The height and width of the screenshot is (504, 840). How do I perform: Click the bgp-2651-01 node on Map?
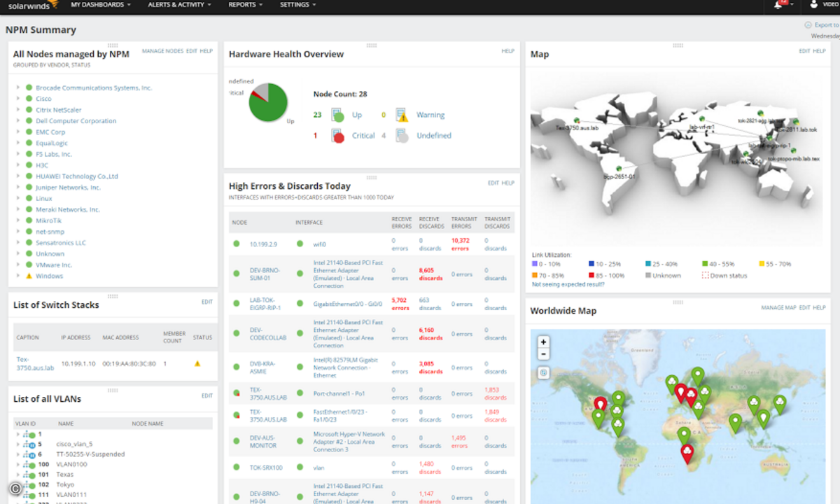(x=618, y=168)
